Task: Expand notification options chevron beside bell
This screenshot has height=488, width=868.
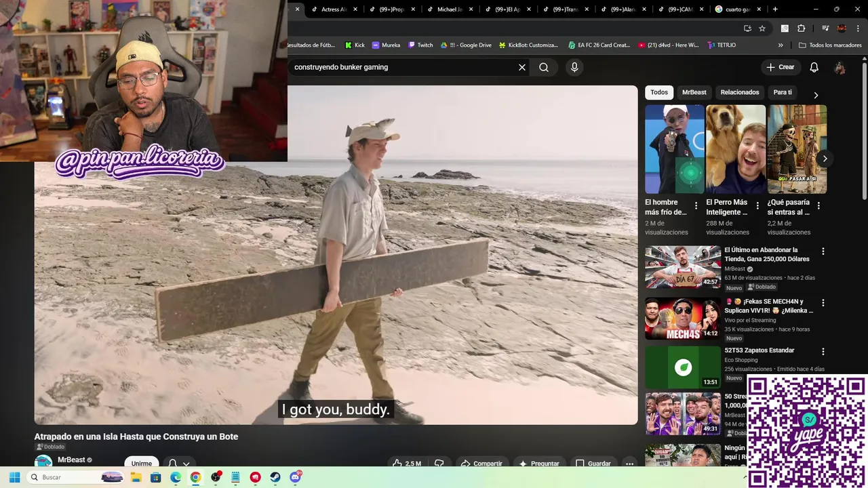Action: [186, 464]
